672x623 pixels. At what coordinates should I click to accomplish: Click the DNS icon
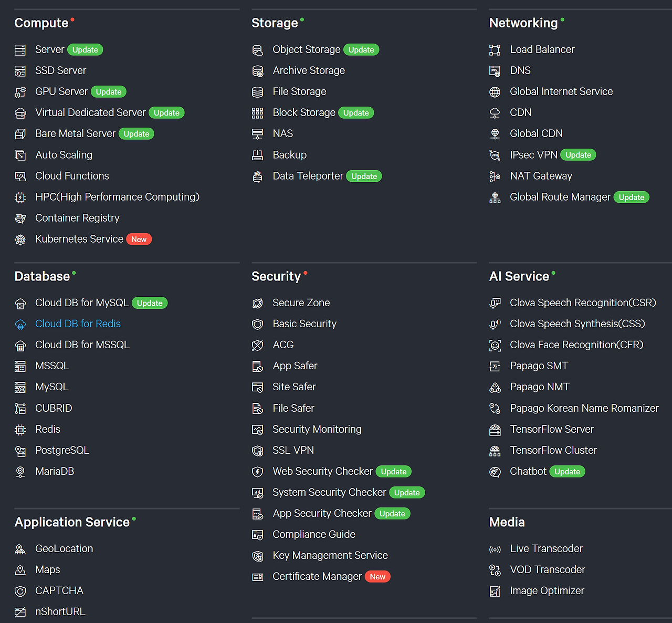(495, 71)
